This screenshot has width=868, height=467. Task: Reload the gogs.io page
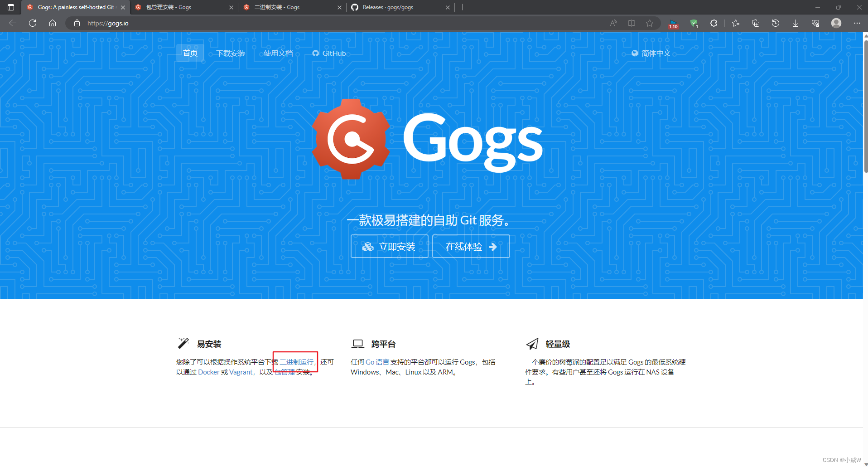(x=33, y=23)
